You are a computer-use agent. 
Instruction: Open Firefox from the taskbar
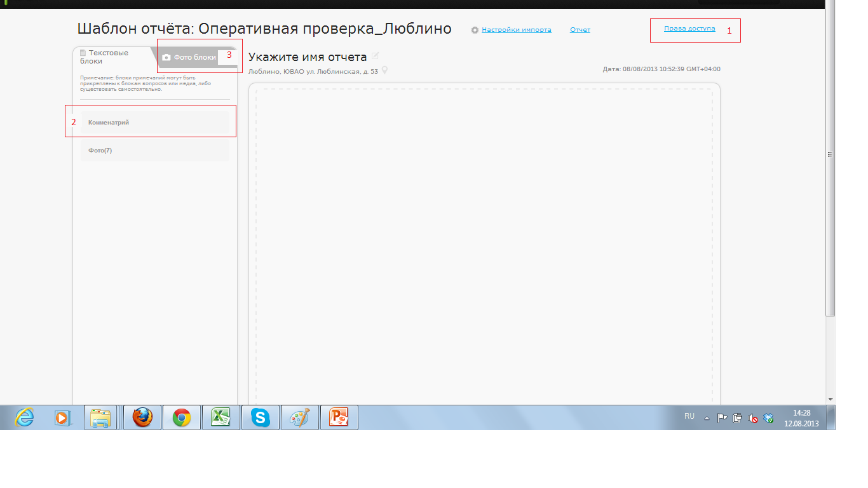[142, 417]
